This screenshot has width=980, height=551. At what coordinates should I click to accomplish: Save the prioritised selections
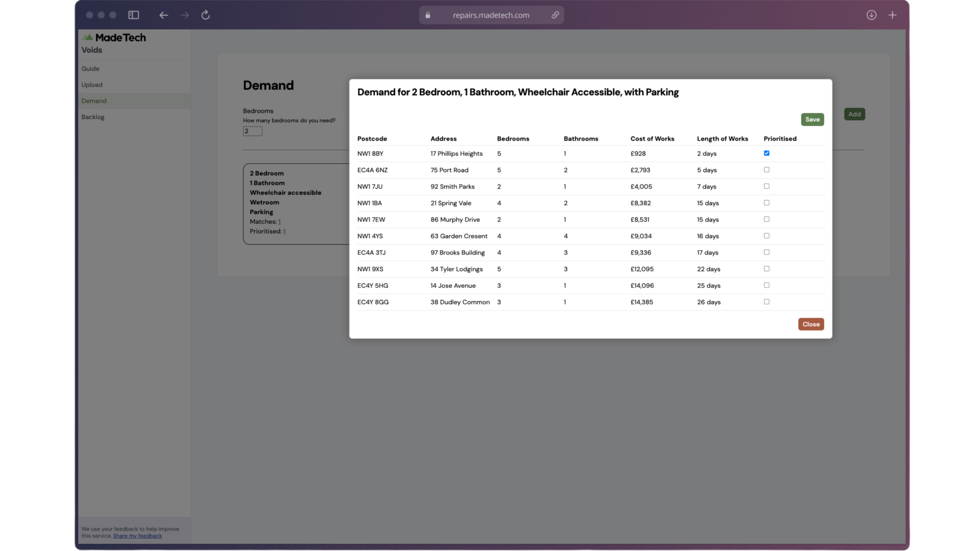click(x=812, y=120)
